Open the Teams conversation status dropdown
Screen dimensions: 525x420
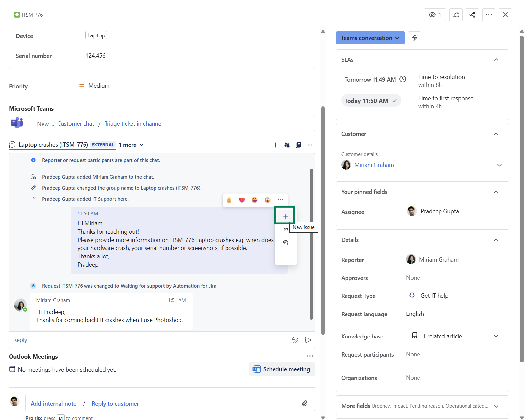(x=370, y=38)
